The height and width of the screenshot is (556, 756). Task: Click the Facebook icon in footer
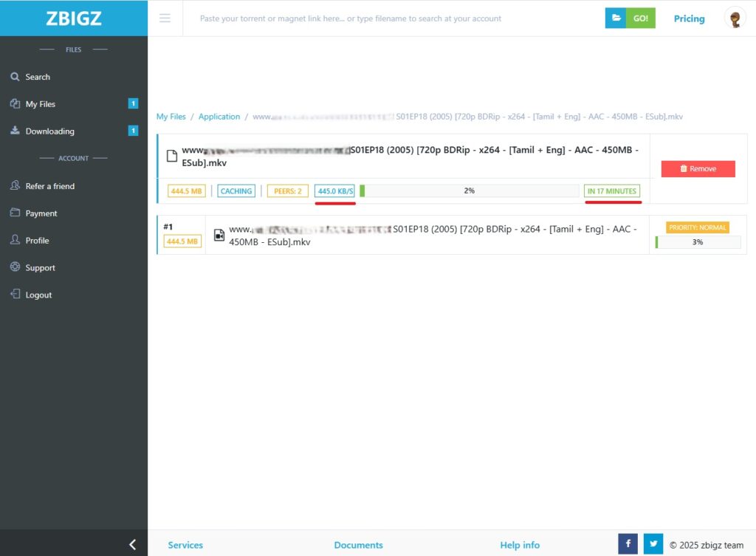(628, 544)
